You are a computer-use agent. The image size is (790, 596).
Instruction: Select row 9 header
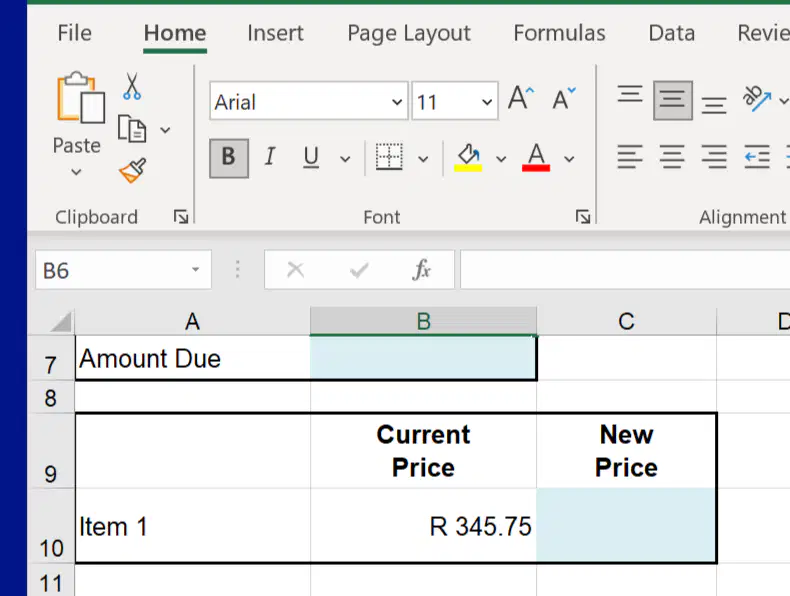pos(50,451)
